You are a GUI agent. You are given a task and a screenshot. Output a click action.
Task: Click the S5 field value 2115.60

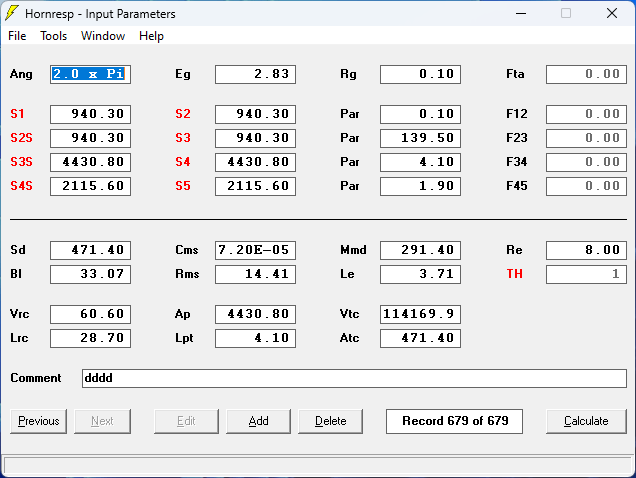coord(256,186)
